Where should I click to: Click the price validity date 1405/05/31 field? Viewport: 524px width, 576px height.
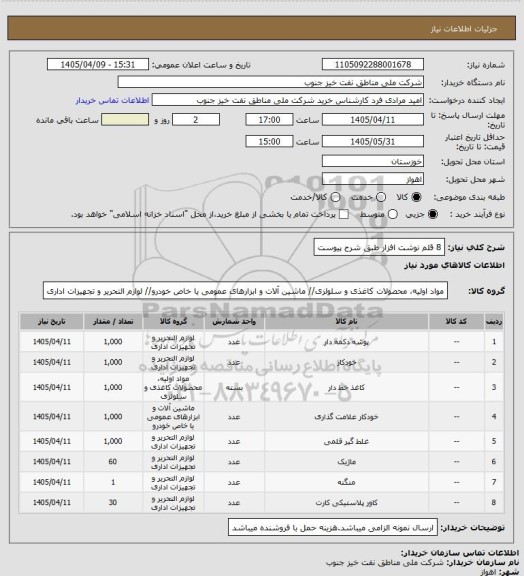tap(373, 141)
